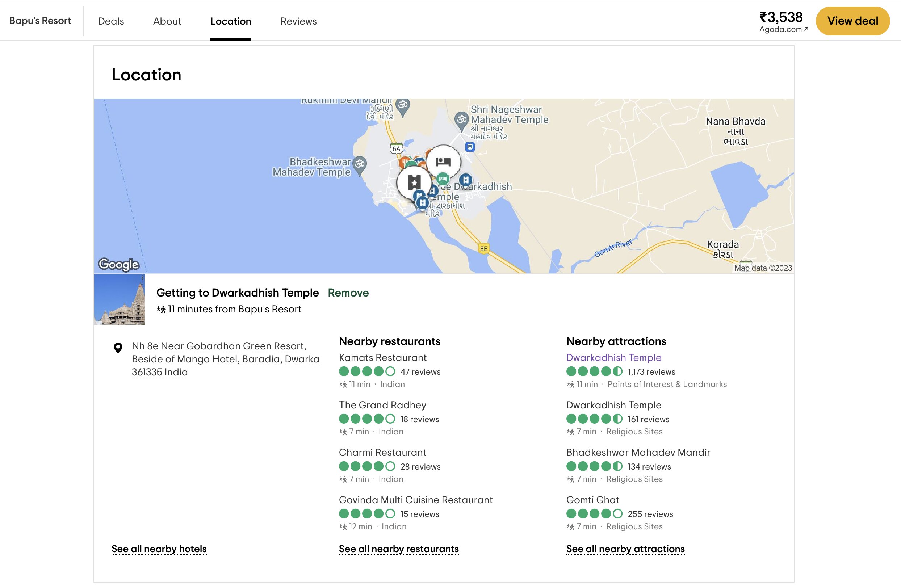This screenshot has width=901, height=588.
Task: Click 'Map data ©2023' attribution
Action: click(x=763, y=268)
